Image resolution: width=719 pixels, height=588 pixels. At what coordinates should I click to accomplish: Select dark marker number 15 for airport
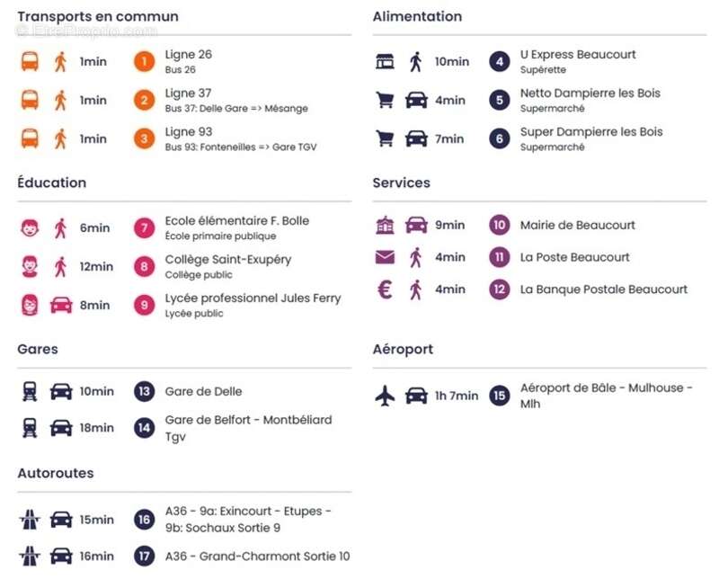point(500,396)
